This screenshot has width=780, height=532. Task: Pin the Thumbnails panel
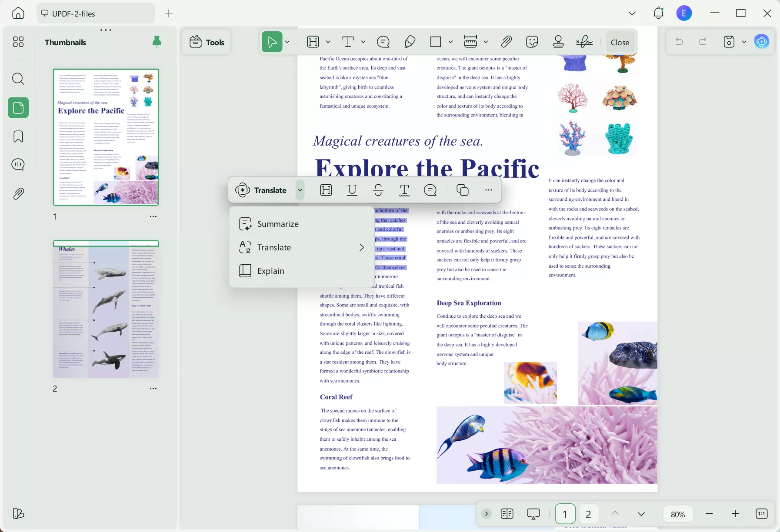(x=156, y=41)
